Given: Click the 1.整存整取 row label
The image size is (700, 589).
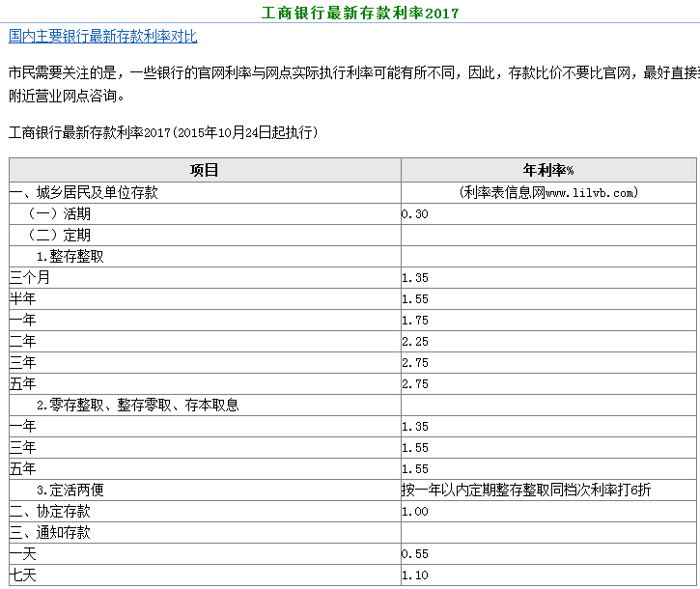Looking at the screenshot, I should [70, 256].
